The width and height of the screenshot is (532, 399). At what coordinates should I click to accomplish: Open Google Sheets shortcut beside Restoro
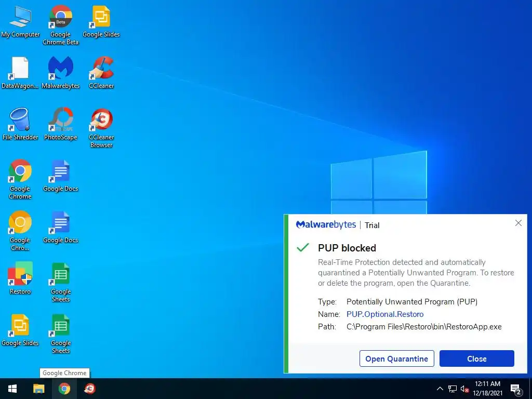click(60, 282)
